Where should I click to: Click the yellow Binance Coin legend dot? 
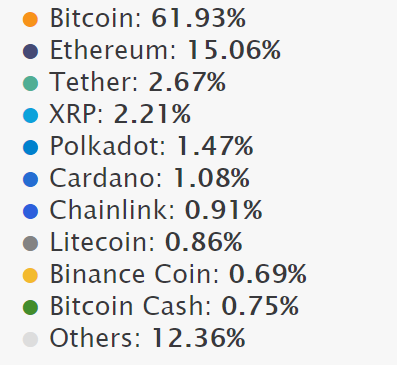[30, 275]
